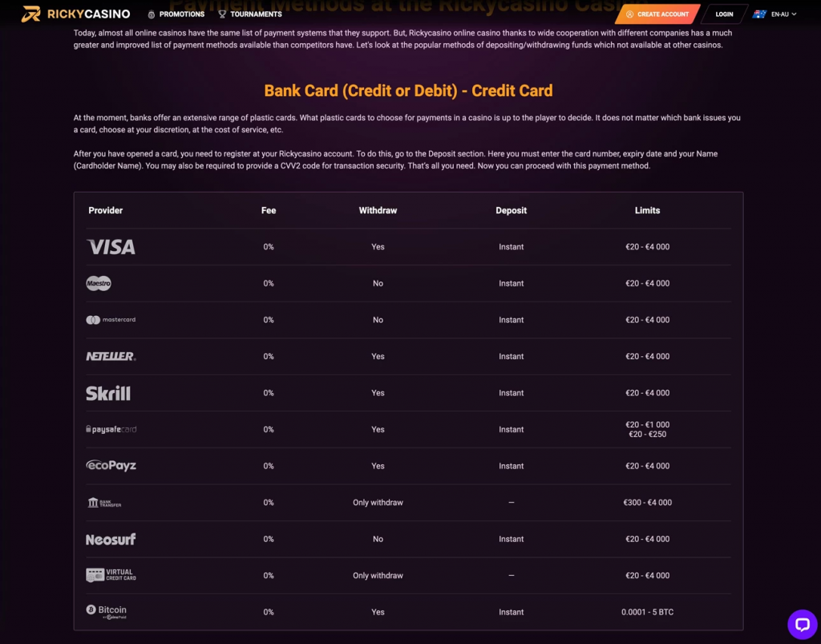Click the Skrill provider logo
The image size is (821, 644).
pos(108,393)
